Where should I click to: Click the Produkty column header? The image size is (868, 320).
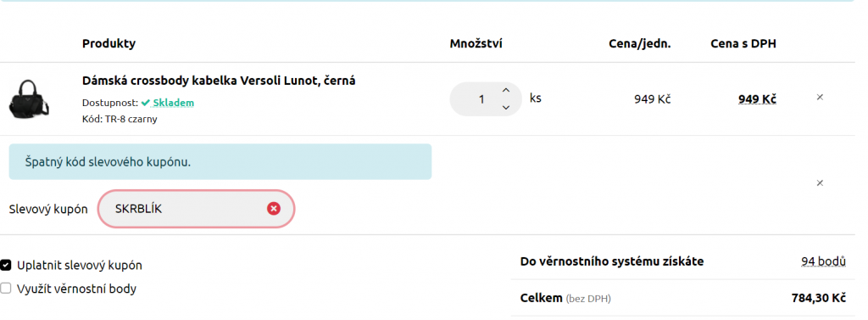coord(109,43)
